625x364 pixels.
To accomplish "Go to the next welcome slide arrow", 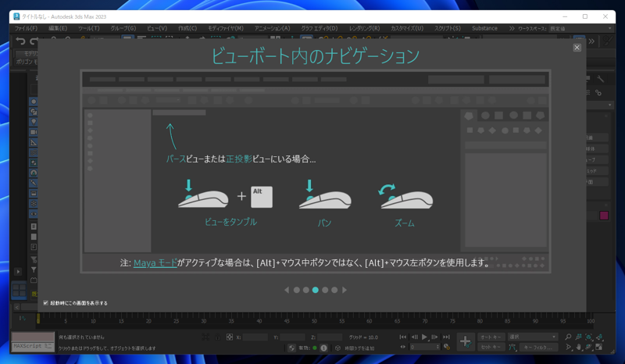I will coord(345,290).
